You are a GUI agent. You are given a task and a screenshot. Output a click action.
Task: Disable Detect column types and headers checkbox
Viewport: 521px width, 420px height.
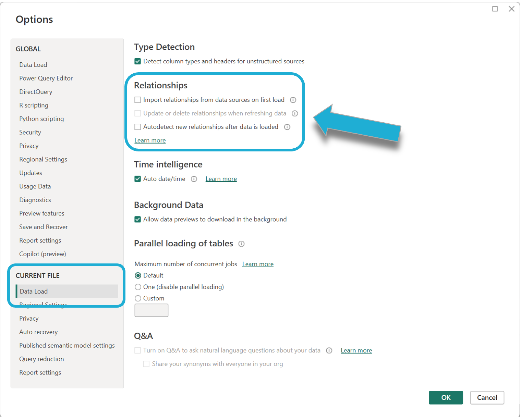(x=138, y=62)
